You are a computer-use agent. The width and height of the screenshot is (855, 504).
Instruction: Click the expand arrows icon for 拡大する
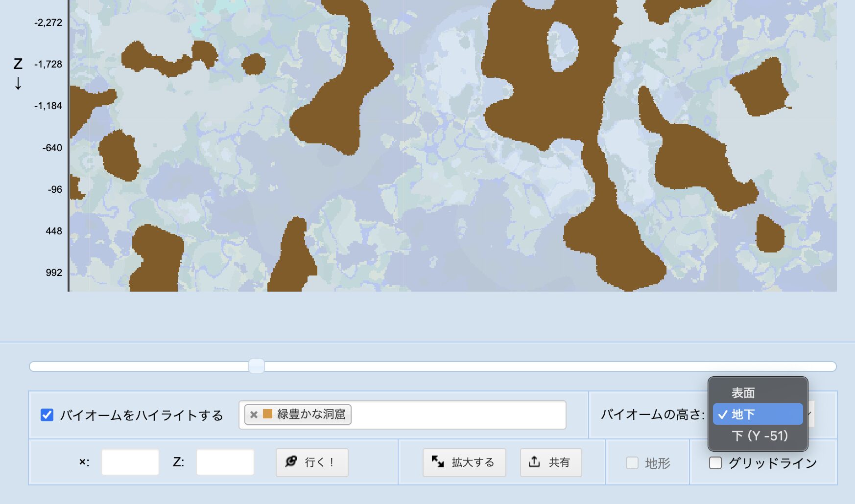pyautogui.click(x=437, y=461)
